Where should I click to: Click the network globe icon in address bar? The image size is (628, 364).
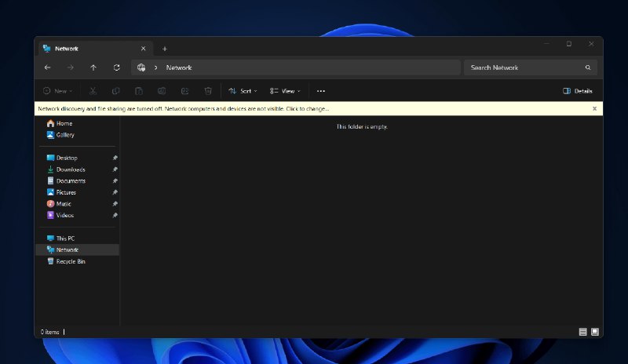pos(141,67)
